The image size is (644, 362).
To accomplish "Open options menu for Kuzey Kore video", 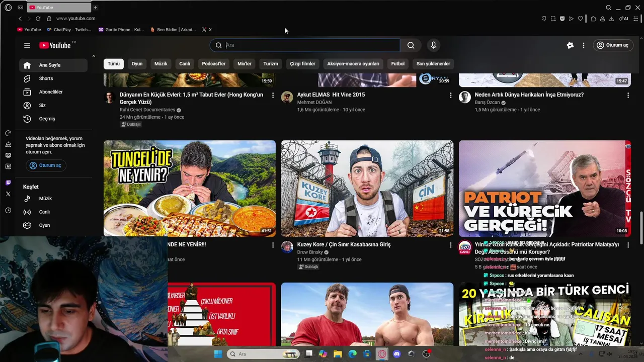I will coord(450,245).
